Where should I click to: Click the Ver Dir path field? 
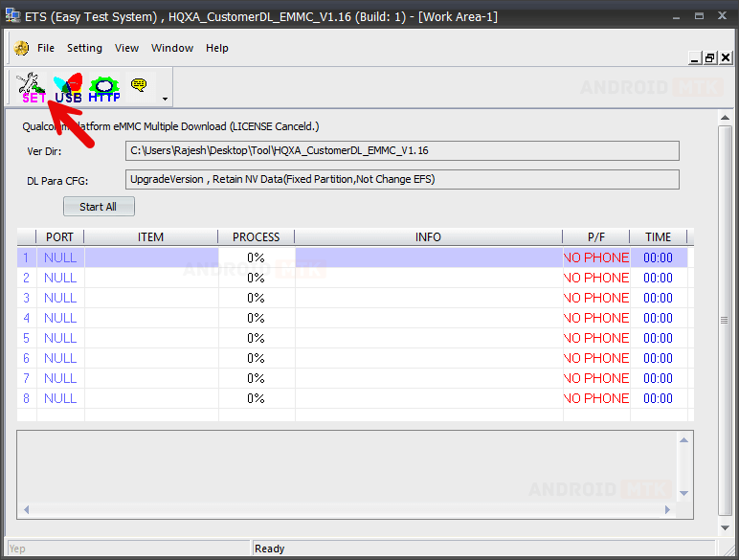pos(402,151)
